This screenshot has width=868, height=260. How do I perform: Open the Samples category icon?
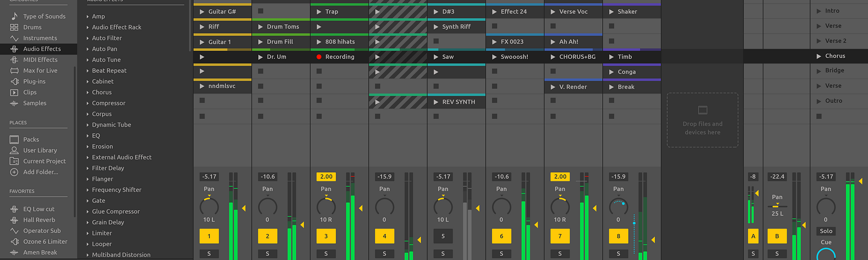[x=14, y=103]
